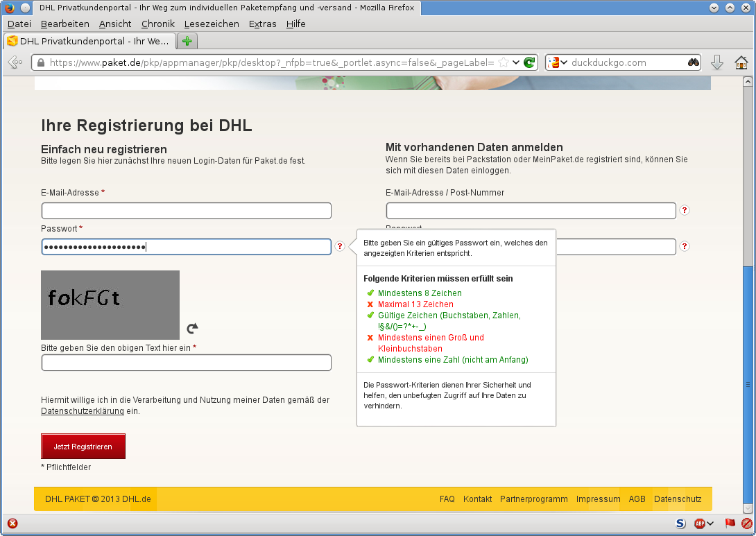Reload the captcha with refresh arrow

(x=192, y=328)
